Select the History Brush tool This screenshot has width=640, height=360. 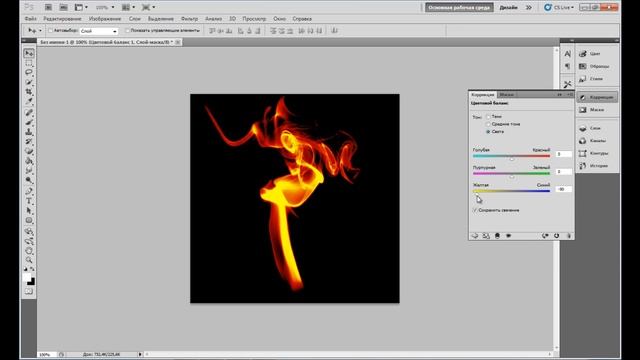(x=29, y=142)
